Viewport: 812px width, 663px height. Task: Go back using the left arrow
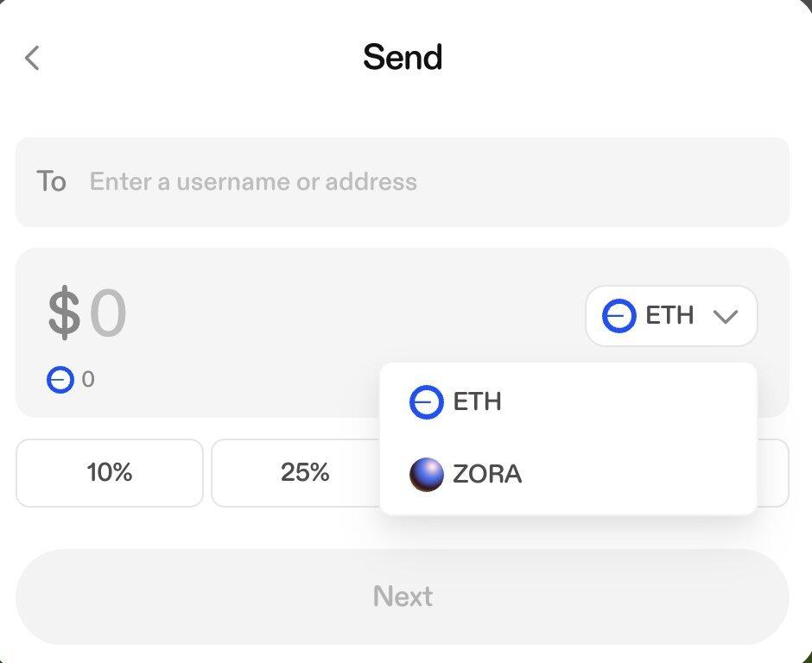(32, 58)
